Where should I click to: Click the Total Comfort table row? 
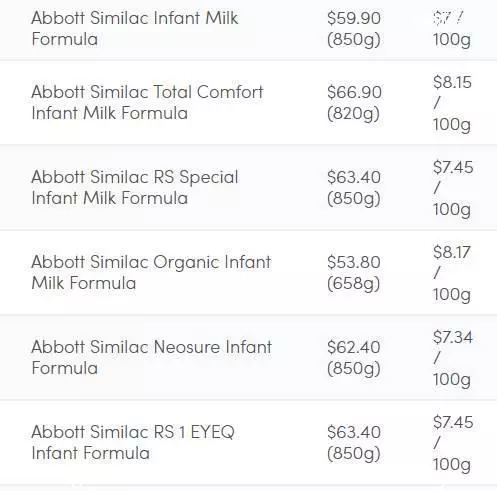click(248, 103)
